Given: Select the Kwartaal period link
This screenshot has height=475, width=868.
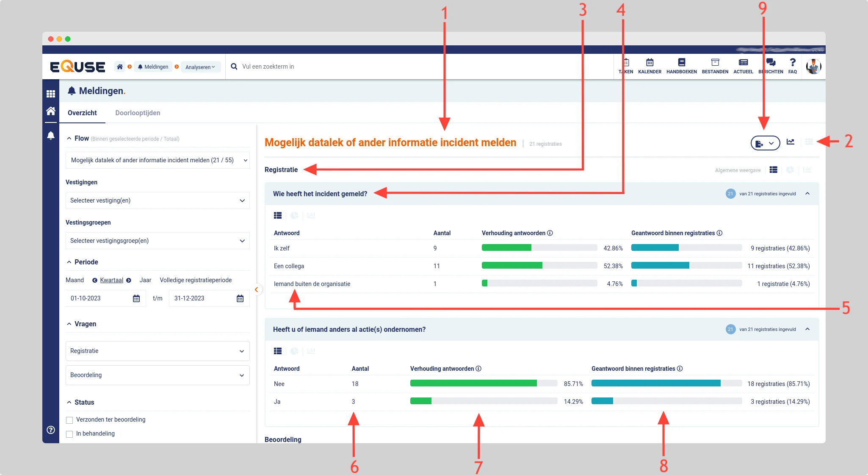Looking at the screenshot, I should [111, 280].
